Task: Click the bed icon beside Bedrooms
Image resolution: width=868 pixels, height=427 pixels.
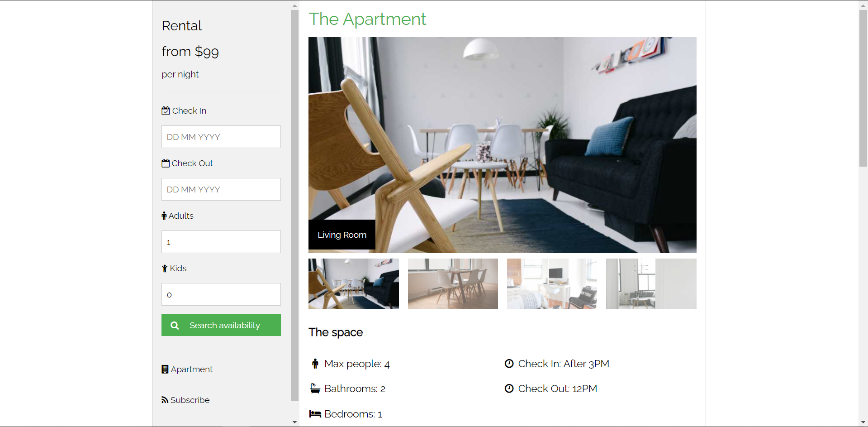Action: click(x=315, y=414)
